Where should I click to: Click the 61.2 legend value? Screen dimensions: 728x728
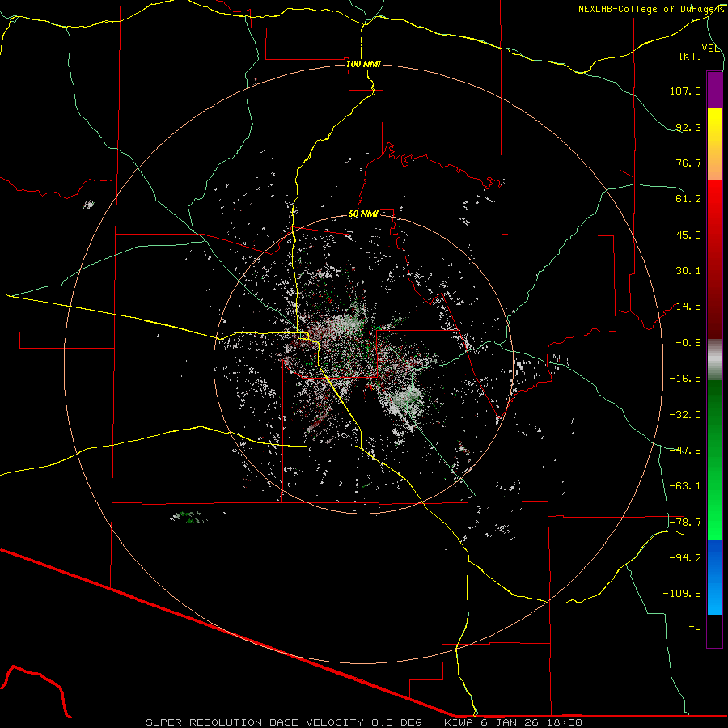[x=688, y=199]
